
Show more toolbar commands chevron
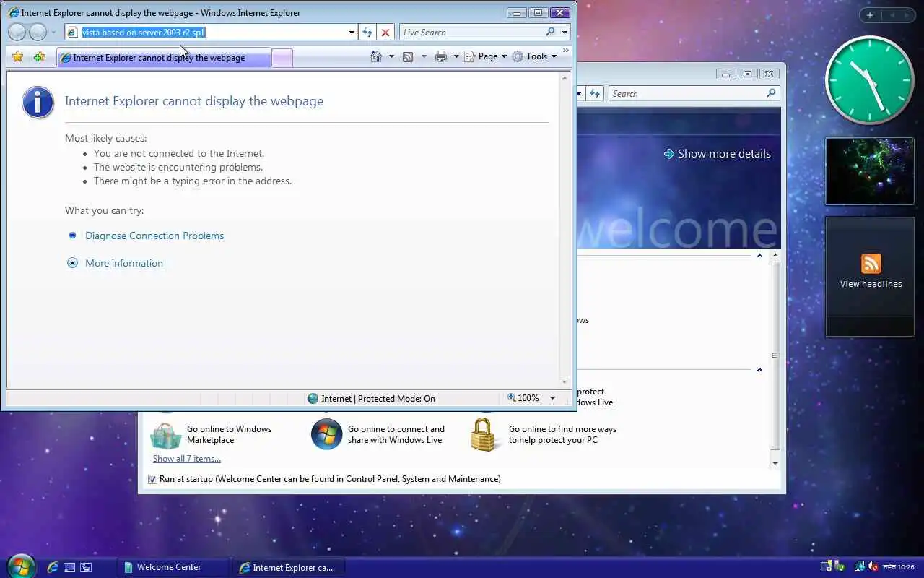566,51
